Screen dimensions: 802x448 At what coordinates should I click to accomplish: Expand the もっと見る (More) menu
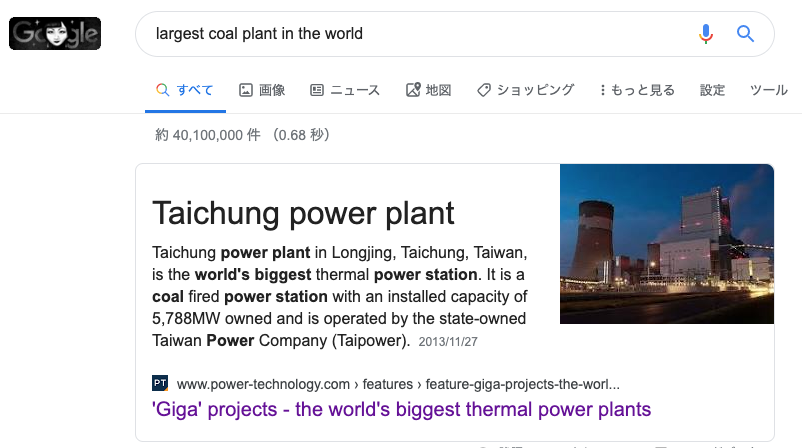tap(637, 90)
